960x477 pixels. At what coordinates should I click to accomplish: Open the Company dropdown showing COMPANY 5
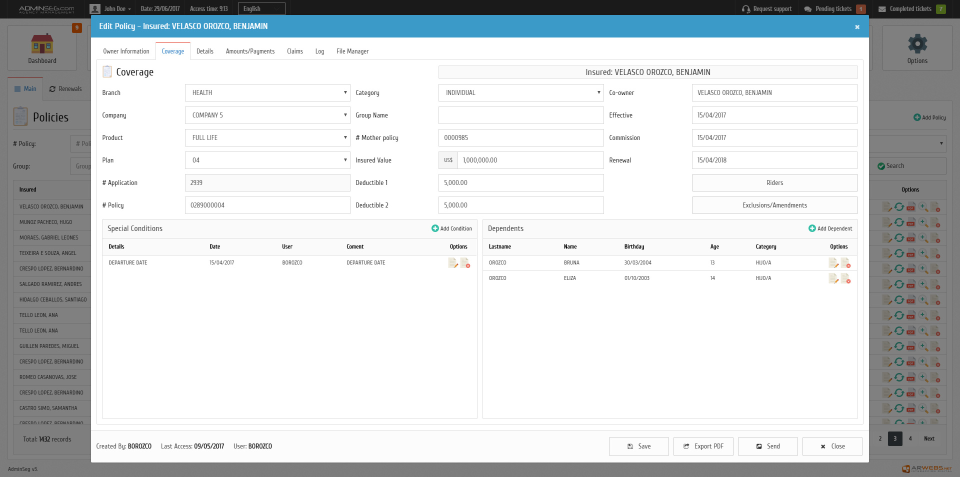click(x=268, y=115)
